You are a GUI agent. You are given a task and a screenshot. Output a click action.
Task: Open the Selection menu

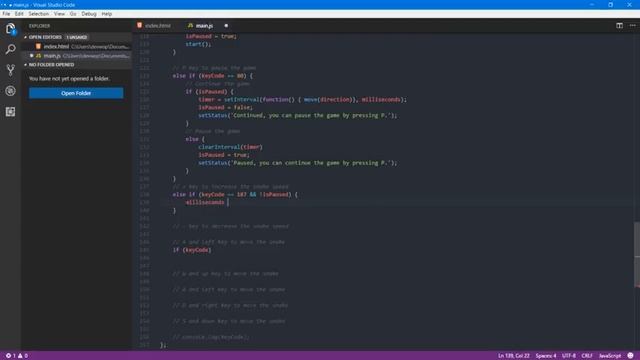pyautogui.click(x=39, y=14)
